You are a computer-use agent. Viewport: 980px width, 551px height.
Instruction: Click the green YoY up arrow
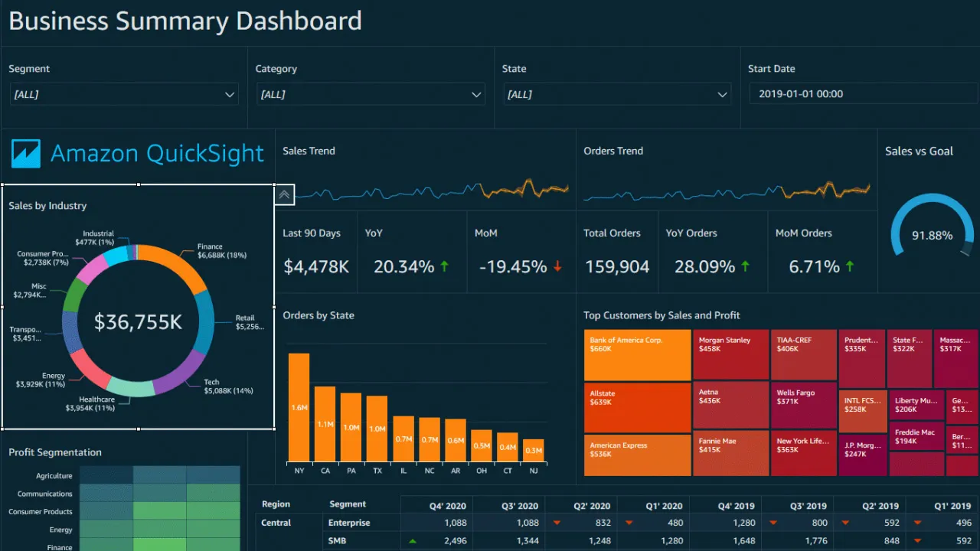point(445,266)
